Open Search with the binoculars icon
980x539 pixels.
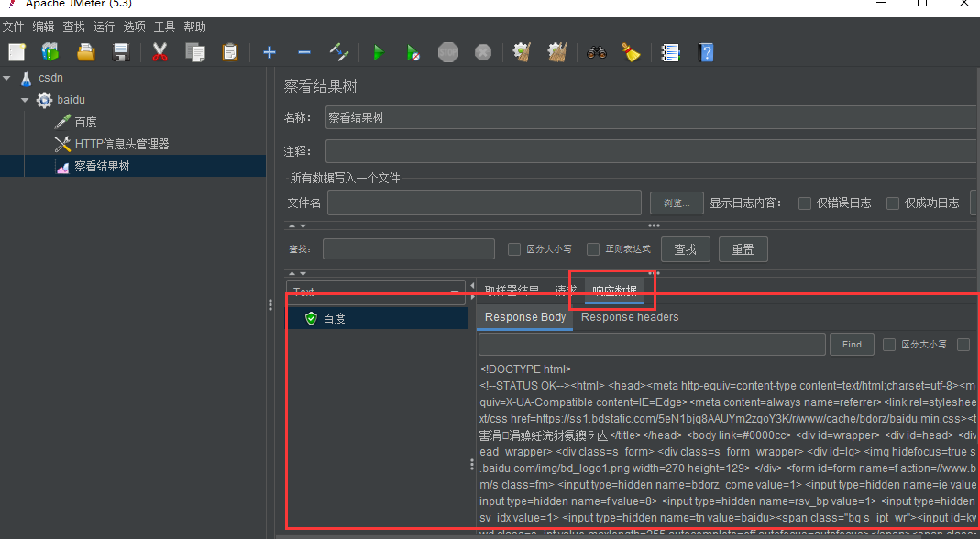[x=596, y=52]
